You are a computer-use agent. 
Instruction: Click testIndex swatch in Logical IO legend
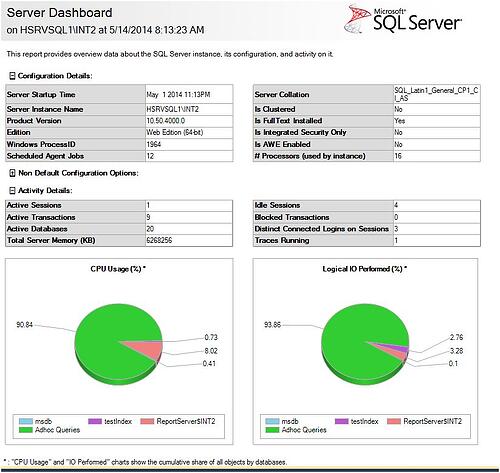pyautogui.click(x=341, y=421)
